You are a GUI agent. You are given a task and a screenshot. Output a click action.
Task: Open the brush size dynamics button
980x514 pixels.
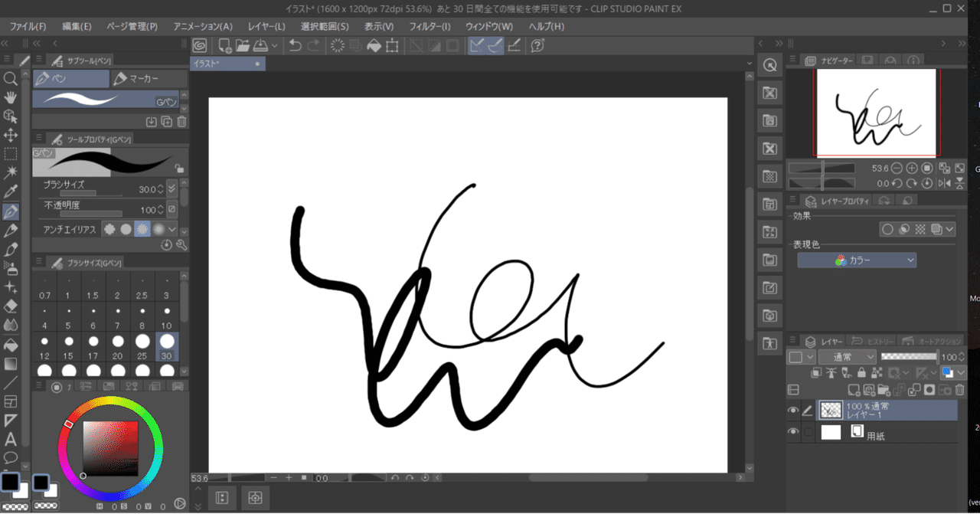(x=171, y=188)
